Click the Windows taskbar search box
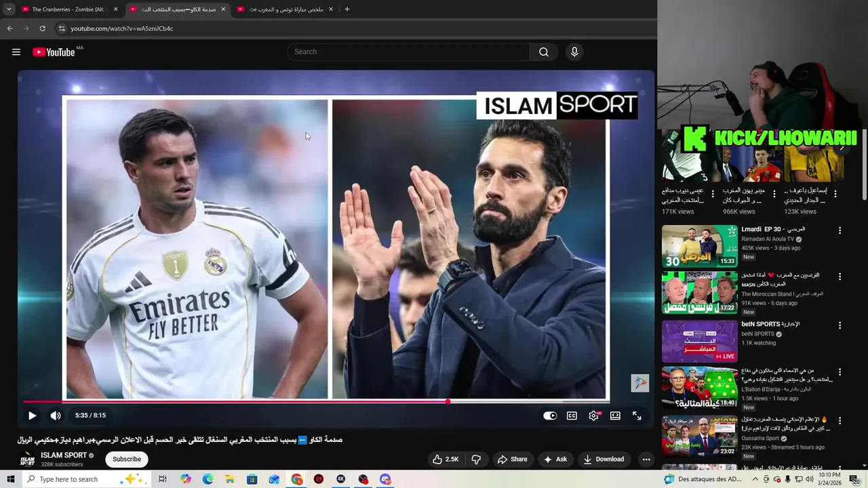The height and width of the screenshot is (488, 868). pyautogui.click(x=87, y=479)
